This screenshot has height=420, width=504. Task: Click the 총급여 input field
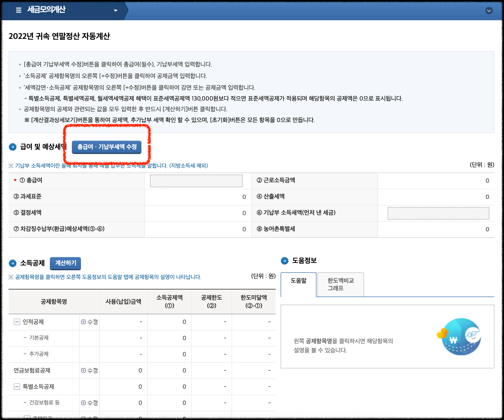pos(196,181)
